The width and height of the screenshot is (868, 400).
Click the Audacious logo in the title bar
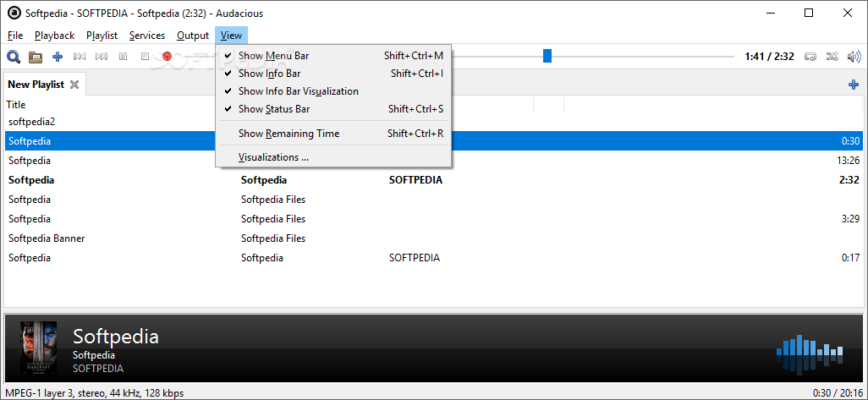(14, 14)
